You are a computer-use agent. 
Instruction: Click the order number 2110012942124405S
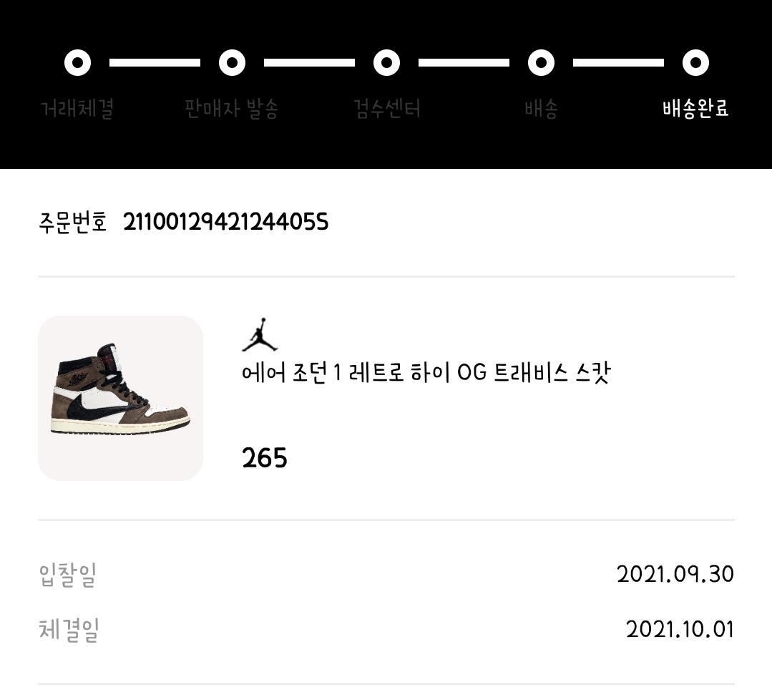(x=225, y=223)
